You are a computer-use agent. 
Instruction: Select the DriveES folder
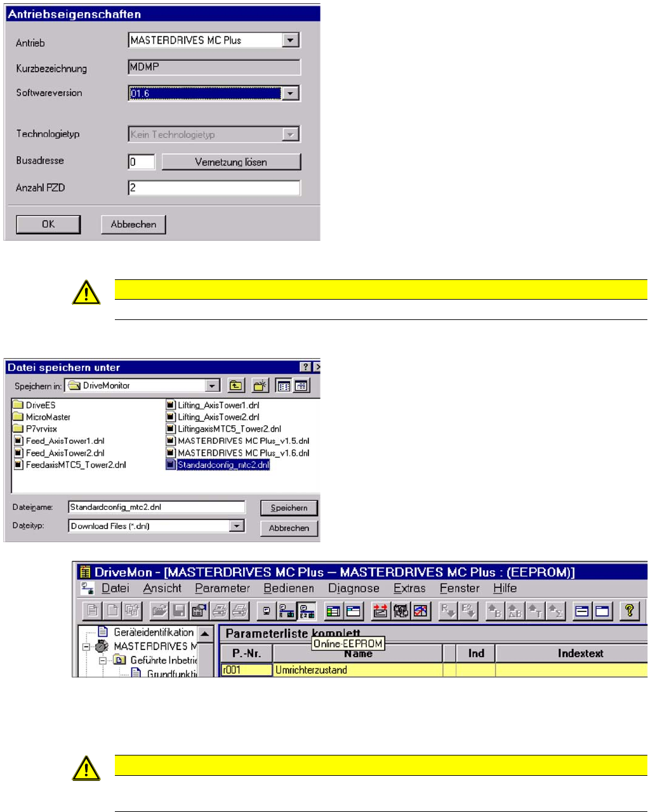[34, 405]
